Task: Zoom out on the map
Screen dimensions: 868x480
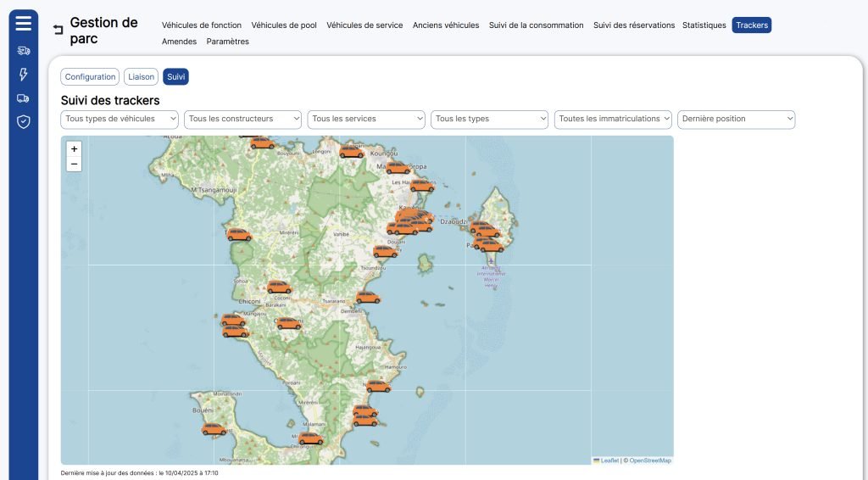Action: coord(75,164)
